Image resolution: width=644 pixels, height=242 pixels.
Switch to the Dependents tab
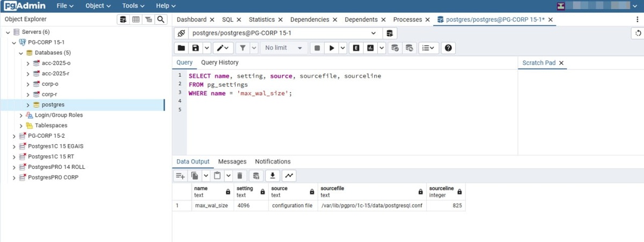point(361,19)
